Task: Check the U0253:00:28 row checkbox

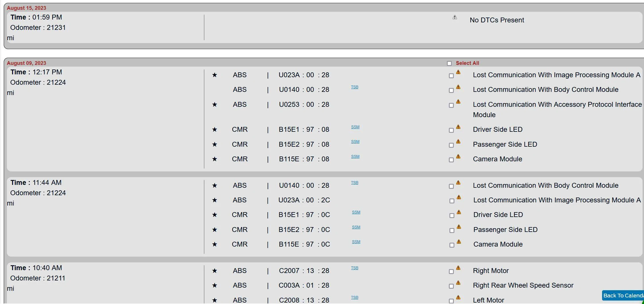Action: coord(451,105)
